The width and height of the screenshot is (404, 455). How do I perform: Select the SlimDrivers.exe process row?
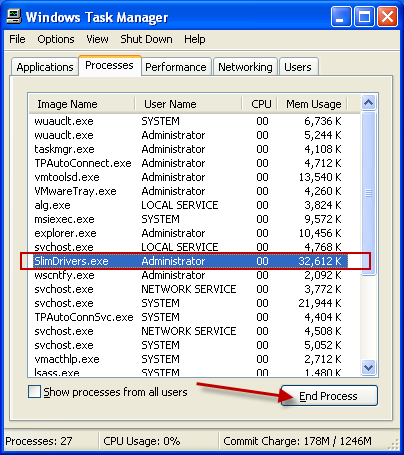click(190, 261)
